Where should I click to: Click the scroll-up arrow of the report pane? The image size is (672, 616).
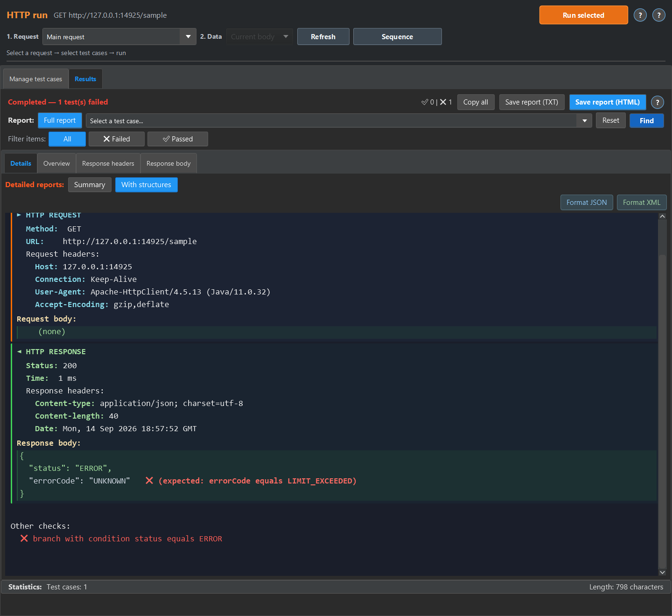point(662,216)
